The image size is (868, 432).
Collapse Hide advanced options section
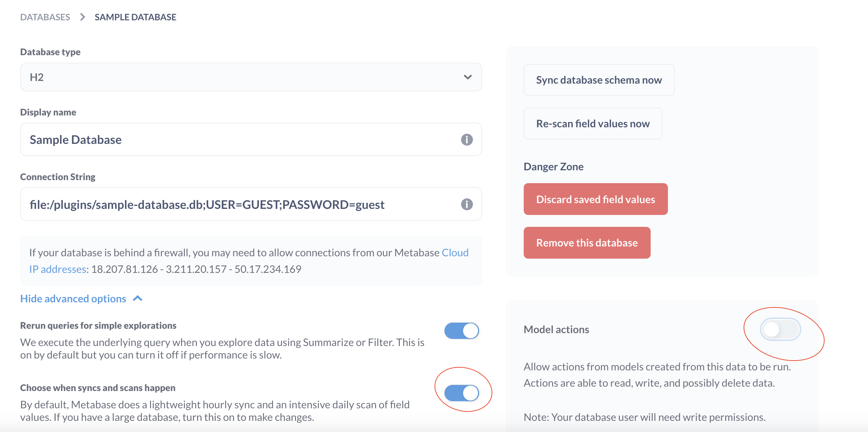tap(73, 299)
